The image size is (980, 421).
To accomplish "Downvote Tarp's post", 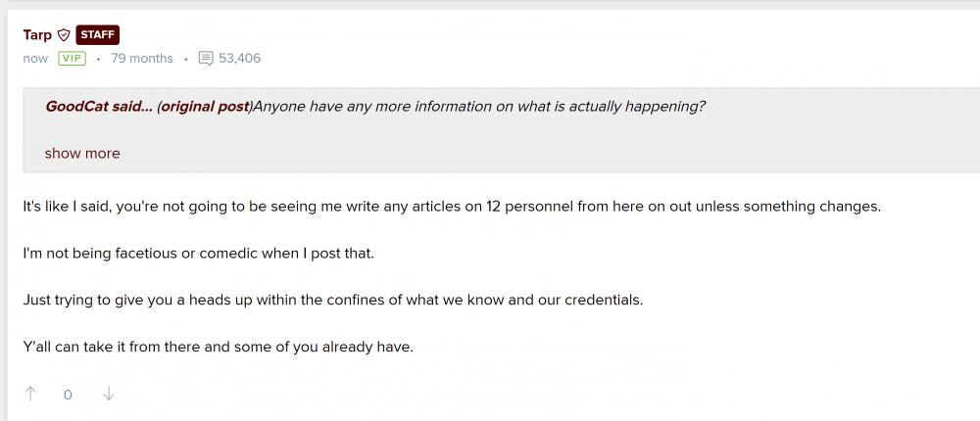I will tap(109, 394).
